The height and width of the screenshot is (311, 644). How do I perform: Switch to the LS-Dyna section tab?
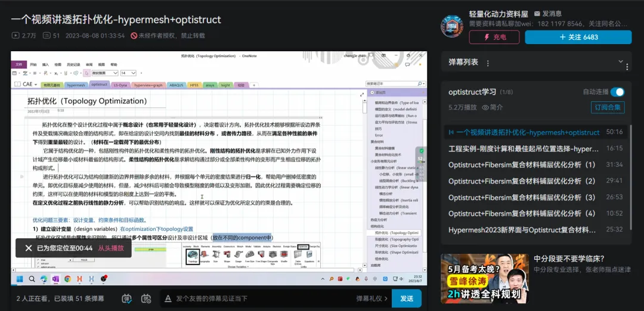point(120,85)
